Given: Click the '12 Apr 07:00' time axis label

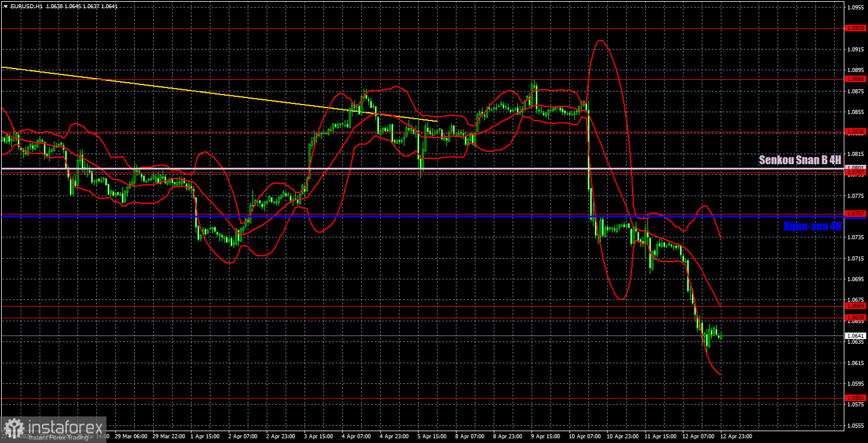Looking at the screenshot, I should point(698,437).
